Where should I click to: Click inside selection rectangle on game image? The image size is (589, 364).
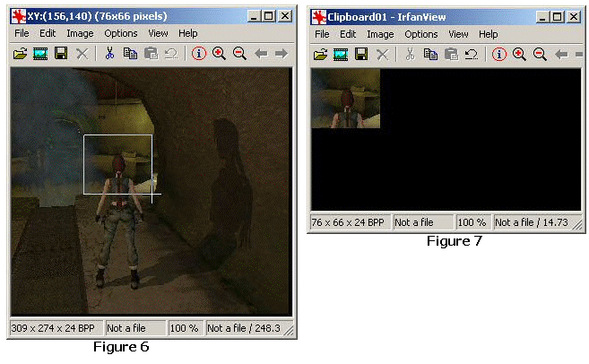click(x=118, y=165)
